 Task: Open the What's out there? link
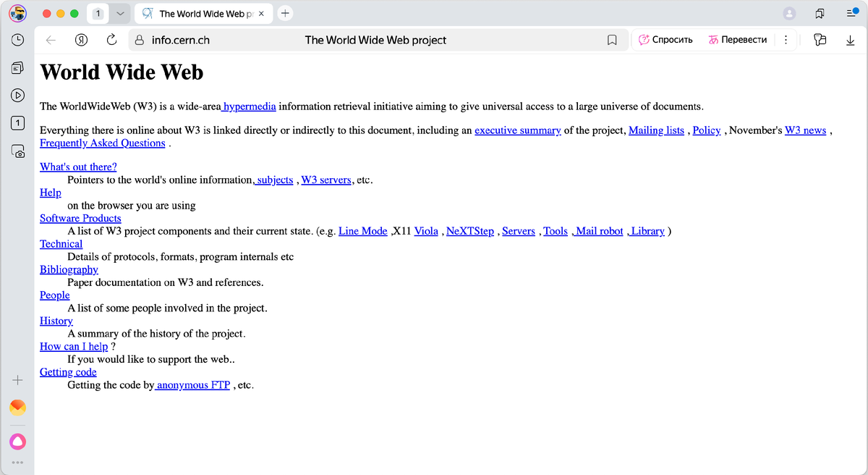coord(78,167)
